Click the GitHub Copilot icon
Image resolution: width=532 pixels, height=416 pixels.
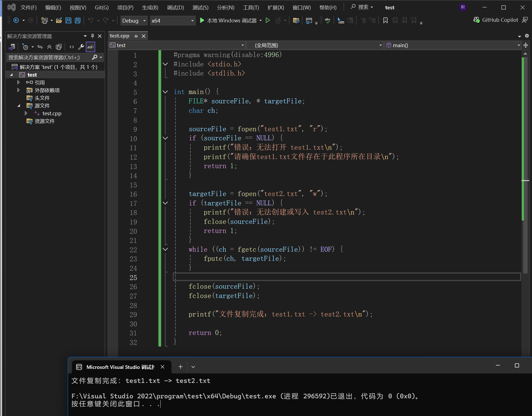[477, 20]
